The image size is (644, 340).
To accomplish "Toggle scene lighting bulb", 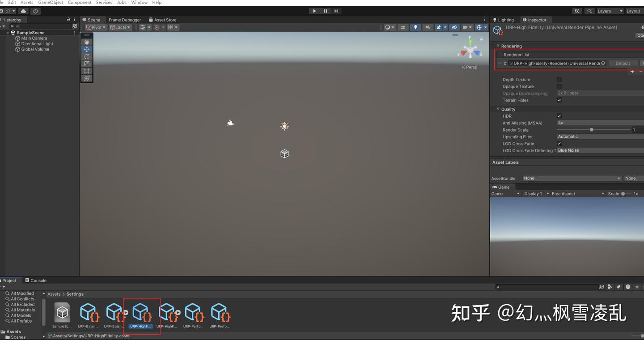I will coord(415,27).
